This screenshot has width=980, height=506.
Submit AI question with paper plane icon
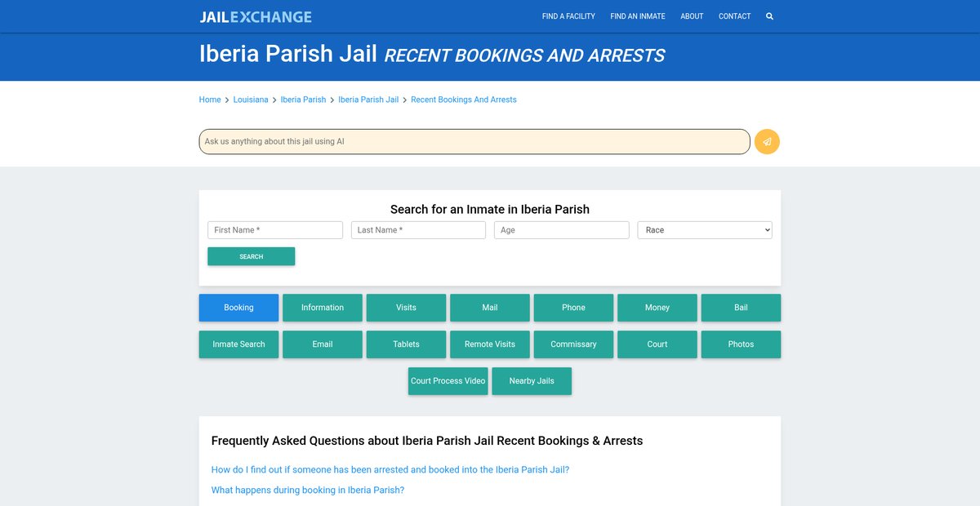point(767,141)
